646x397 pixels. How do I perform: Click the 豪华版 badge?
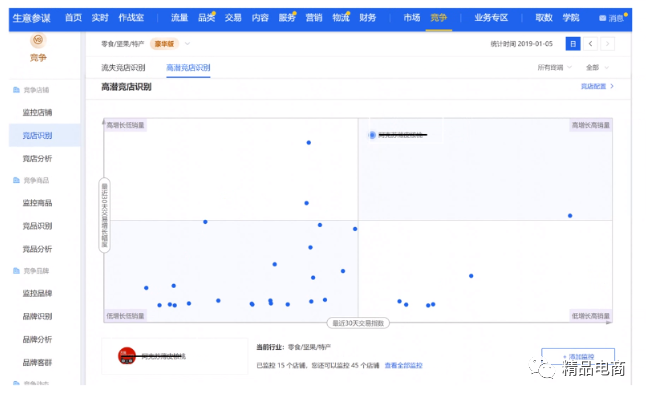[164, 44]
